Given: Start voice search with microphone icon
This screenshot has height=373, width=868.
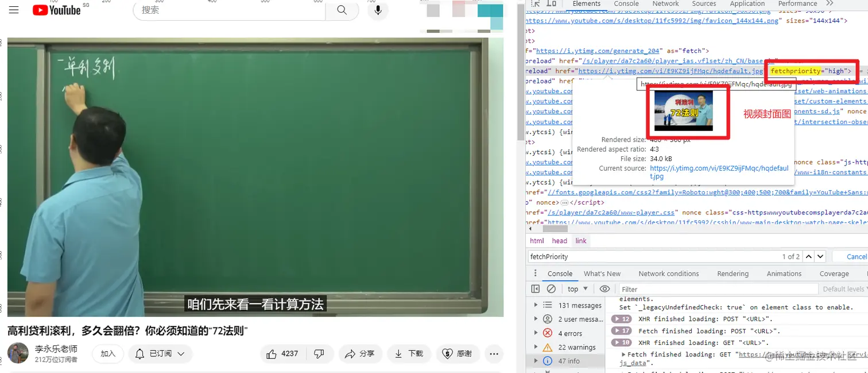Looking at the screenshot, I should 378,10.
